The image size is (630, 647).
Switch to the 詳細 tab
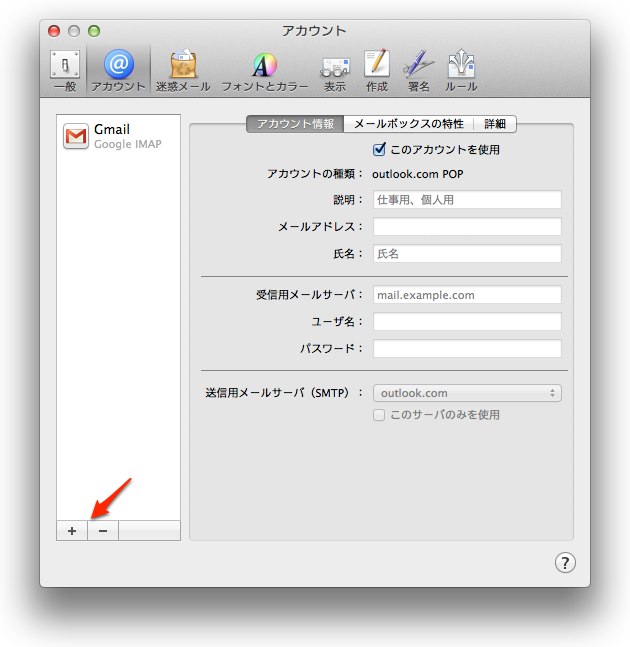tap(495, 124)
